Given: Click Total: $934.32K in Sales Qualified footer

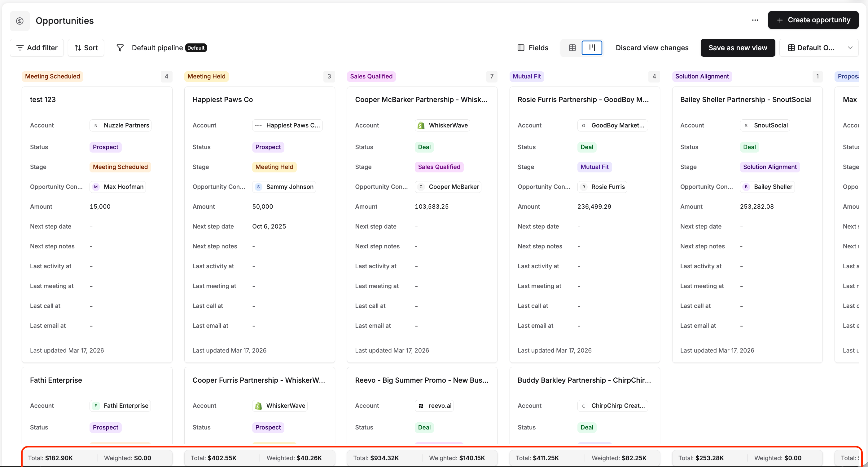Looking at the screenshot, I should [x=376, y=458].
